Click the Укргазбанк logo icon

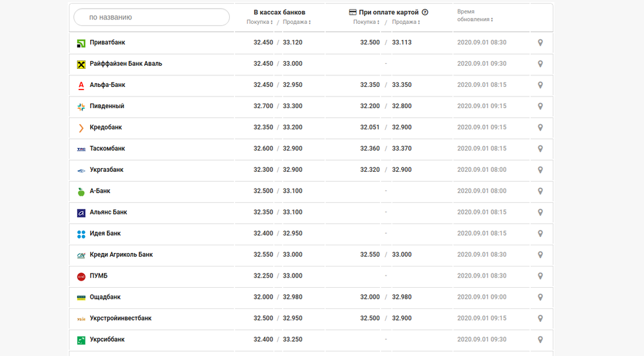81,171
